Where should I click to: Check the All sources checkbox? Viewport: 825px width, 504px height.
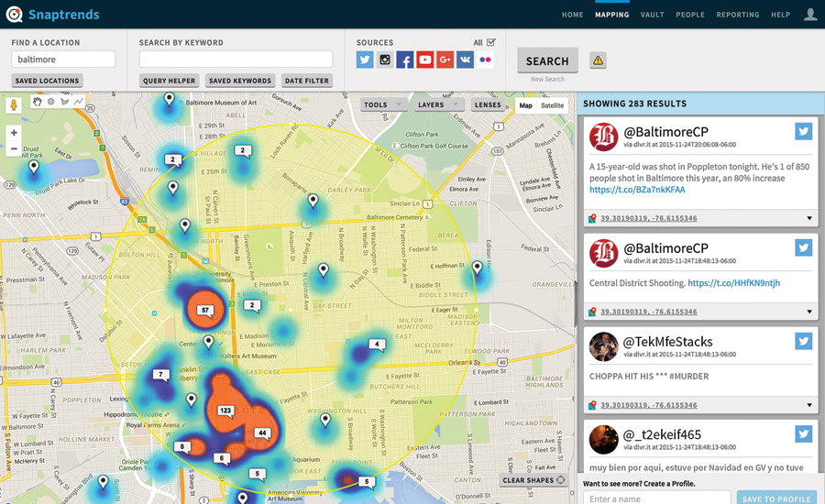491,42
